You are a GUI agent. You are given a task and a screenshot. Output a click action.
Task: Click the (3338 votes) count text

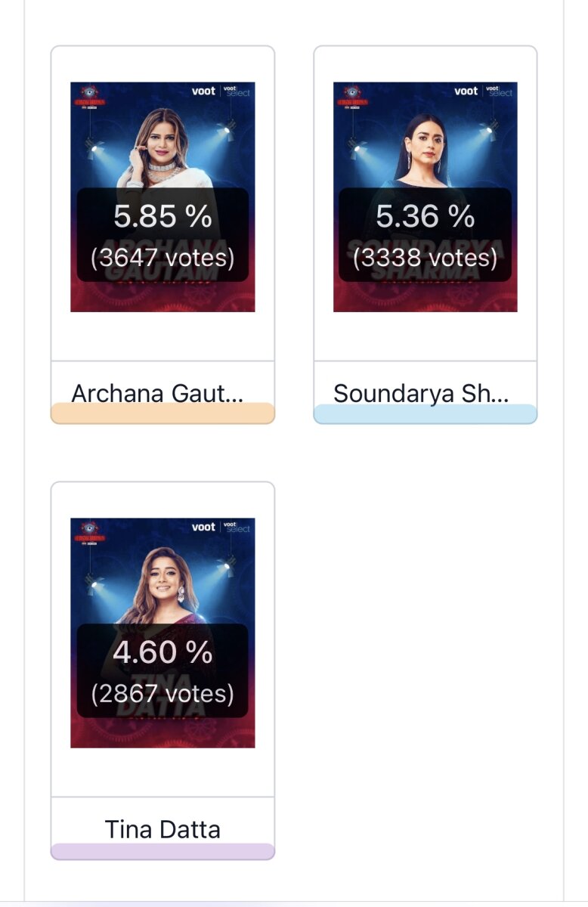pos(425,258)
